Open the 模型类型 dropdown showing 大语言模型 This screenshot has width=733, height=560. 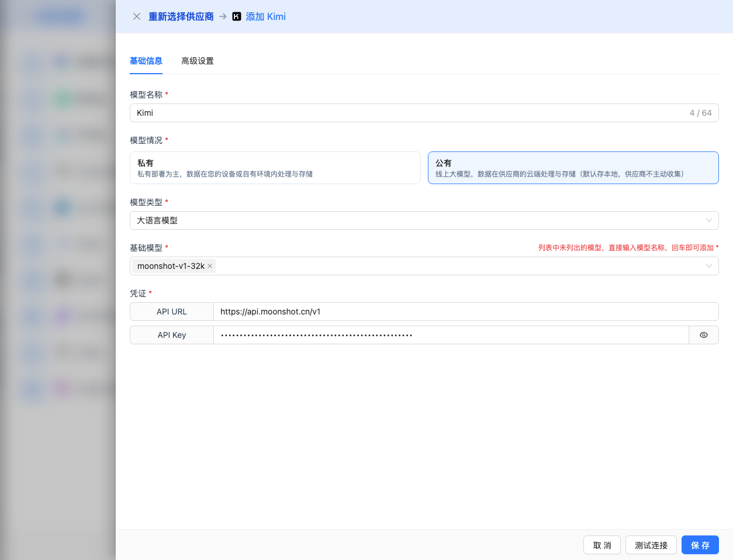[x=424, y=220]
